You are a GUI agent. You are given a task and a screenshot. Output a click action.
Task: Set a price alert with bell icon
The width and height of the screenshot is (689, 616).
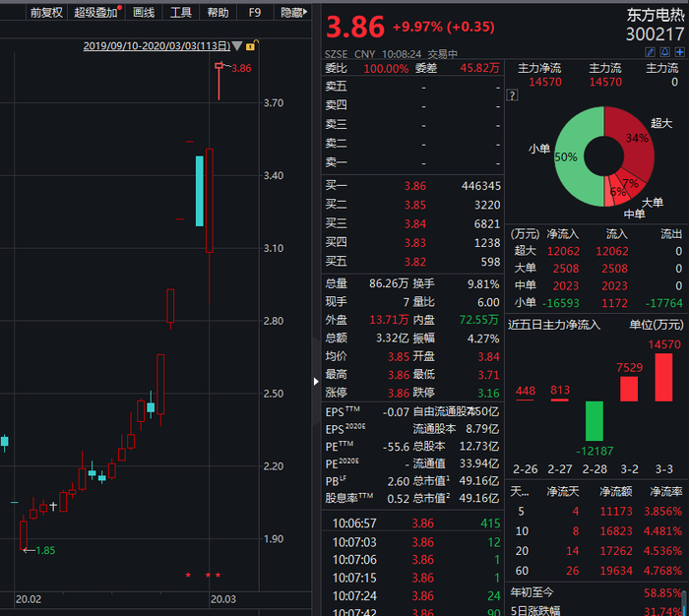click(664, 52)
